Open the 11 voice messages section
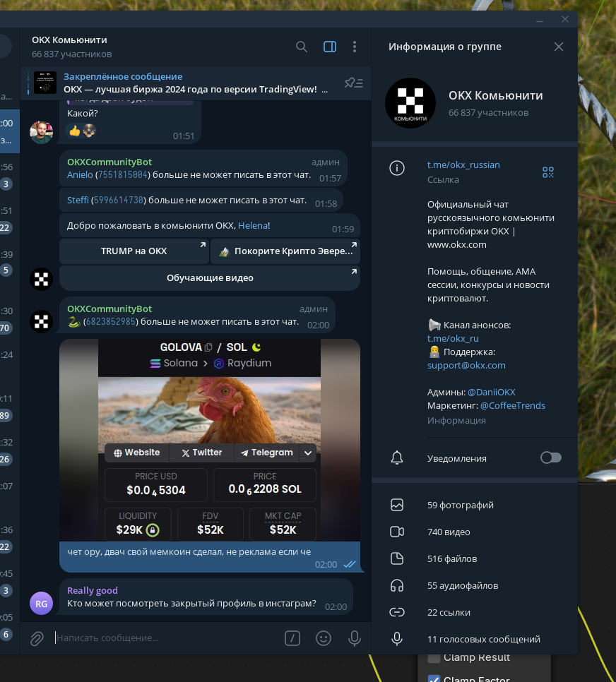The image size is (616, 682). pyautogui.click(x=475, y=639)
